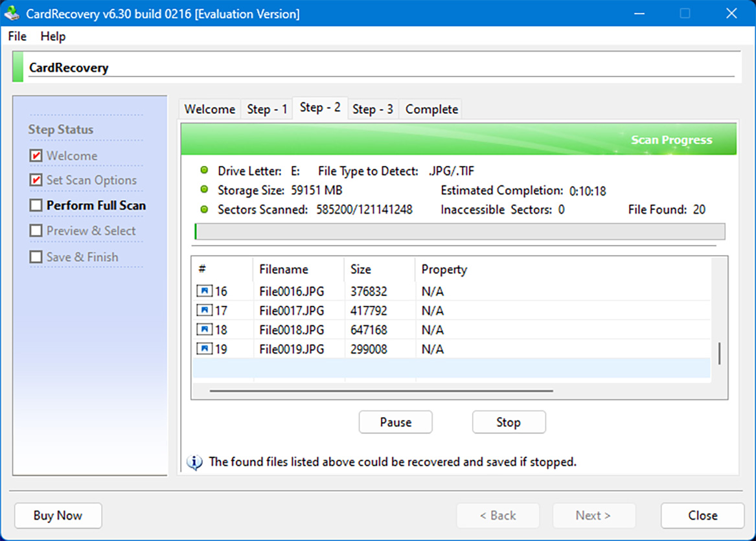Click the info icon beside the recovery note
The image size is (756, 541).
[194, 463]
